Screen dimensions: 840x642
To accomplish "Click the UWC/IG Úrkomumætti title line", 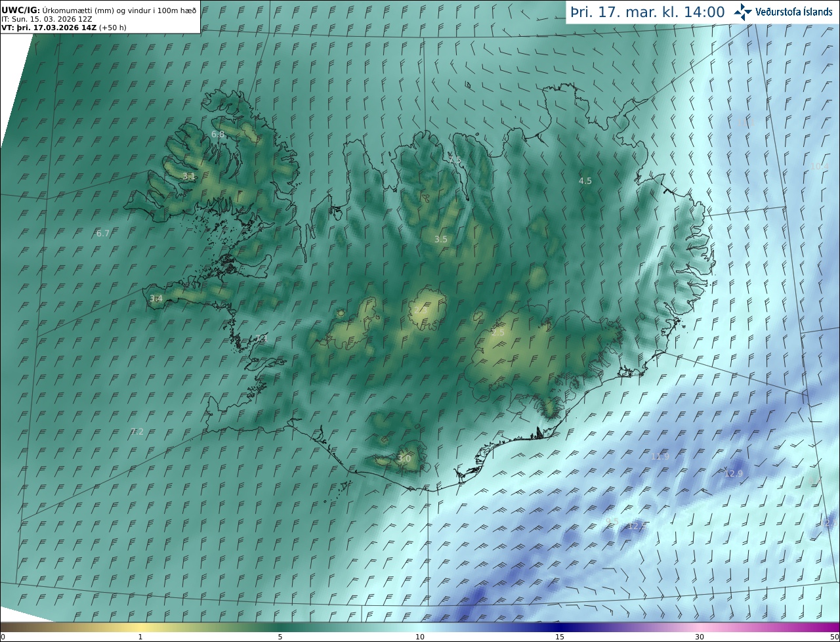I will 98,10.
